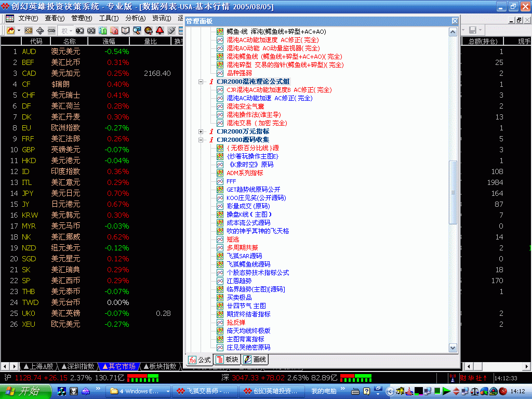Click the 量比 column header
532x399 pixels.
click(150, 42)
